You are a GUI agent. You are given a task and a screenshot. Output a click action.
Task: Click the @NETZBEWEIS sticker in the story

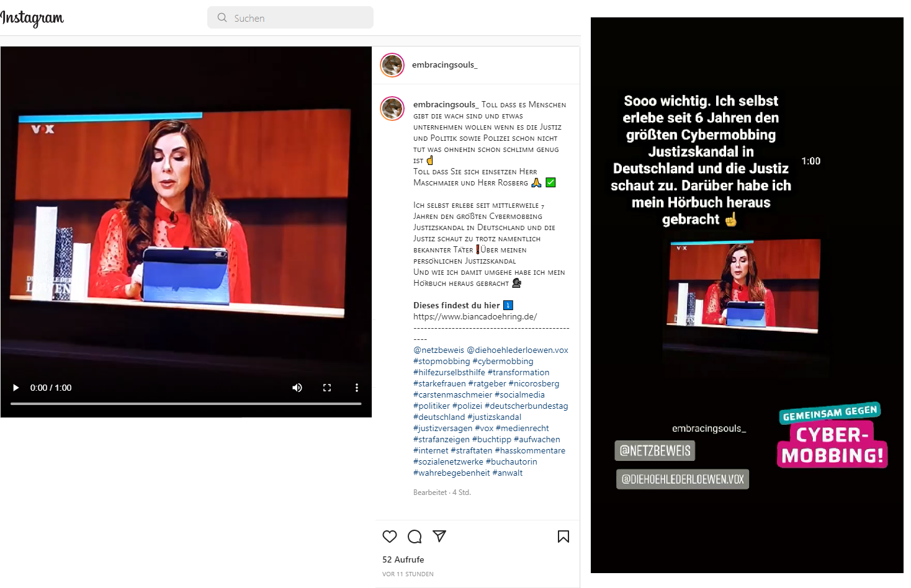(655, 451)
